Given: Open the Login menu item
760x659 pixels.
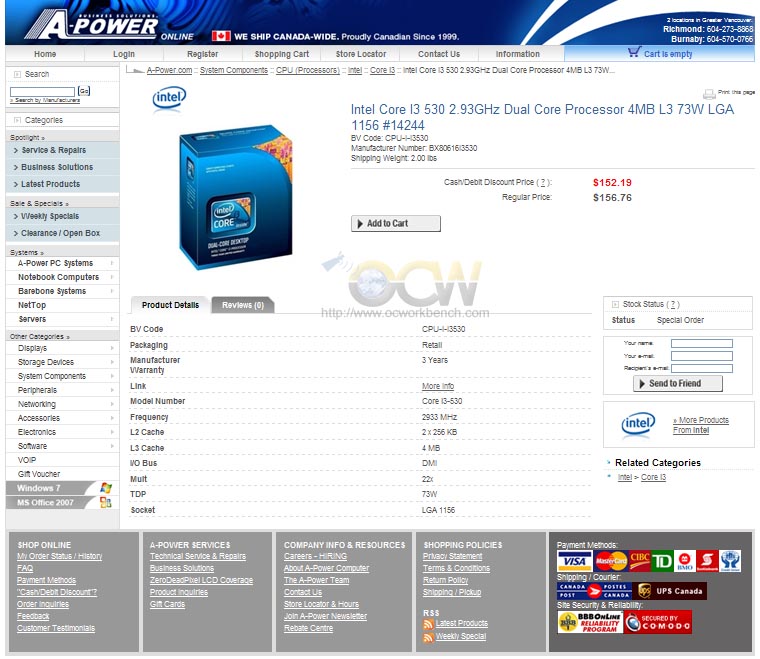Looking at the screenshot, I should 124,54.
